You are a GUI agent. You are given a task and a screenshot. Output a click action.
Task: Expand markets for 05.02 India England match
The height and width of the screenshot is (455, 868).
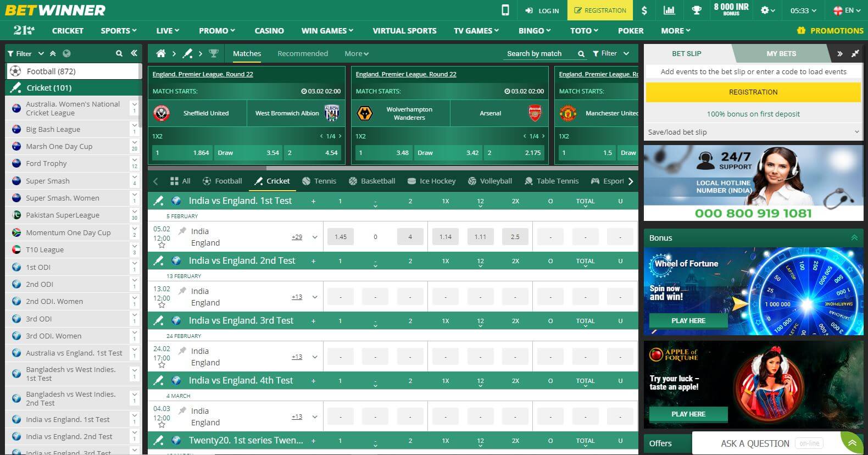point(315,237)
